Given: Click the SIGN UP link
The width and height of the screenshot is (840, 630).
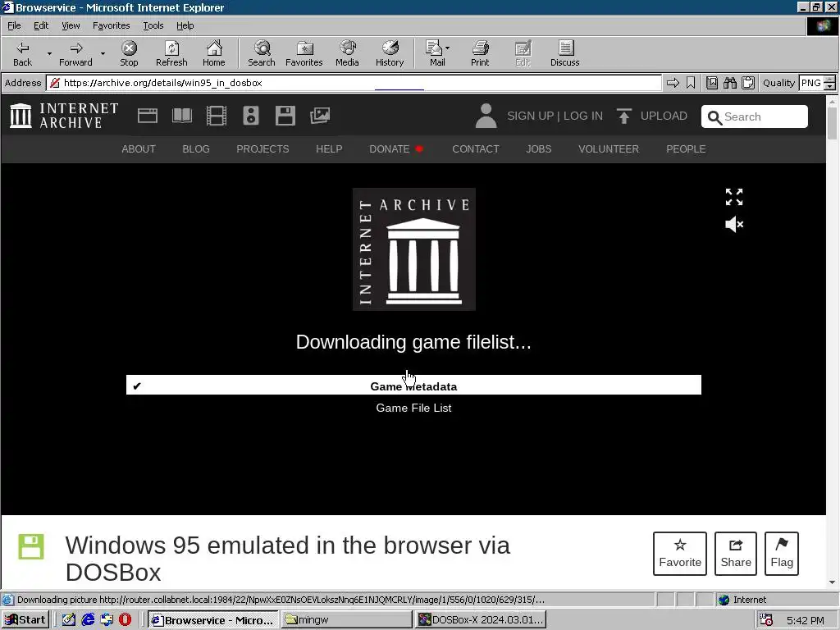Looking at the screenshot, I should point(530,116).
